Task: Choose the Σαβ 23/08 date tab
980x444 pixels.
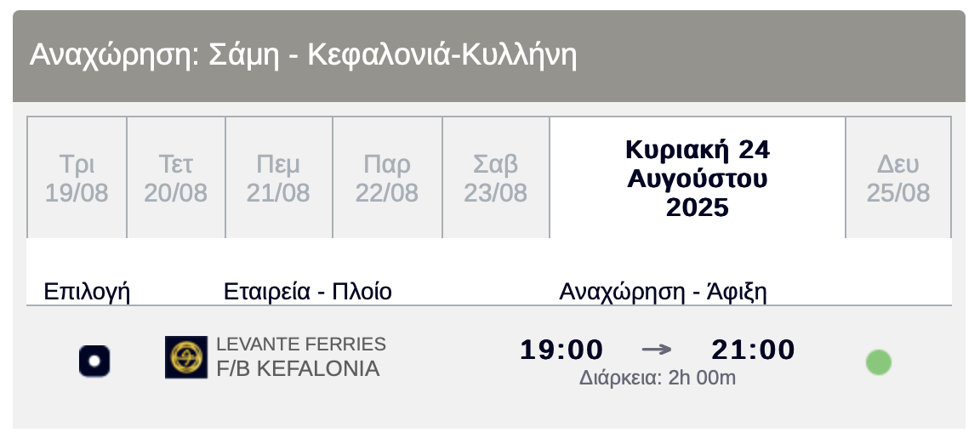Action: tap(496, 178)
